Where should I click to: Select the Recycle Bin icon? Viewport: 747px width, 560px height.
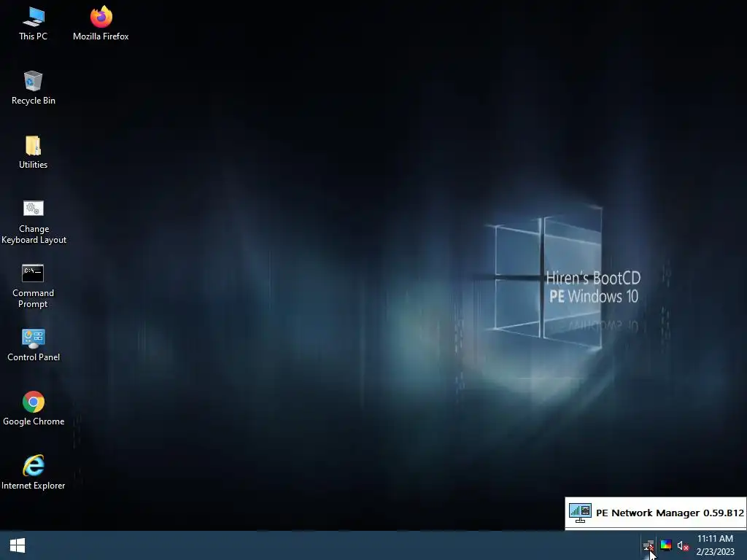click(x=33, y=88)
